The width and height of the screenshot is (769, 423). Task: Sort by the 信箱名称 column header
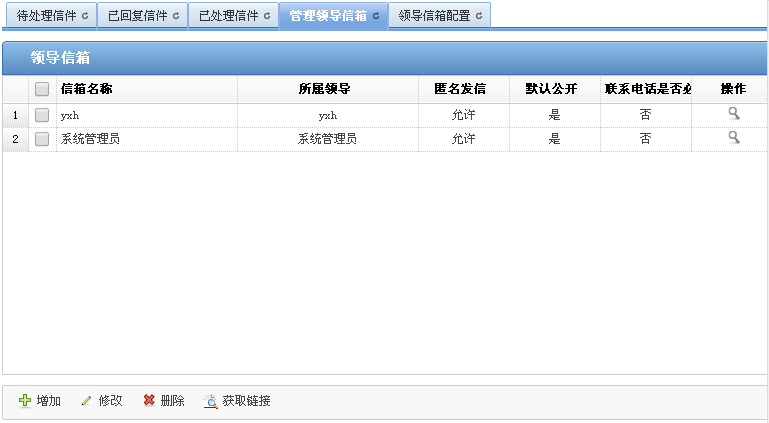[x=87, y=89]
